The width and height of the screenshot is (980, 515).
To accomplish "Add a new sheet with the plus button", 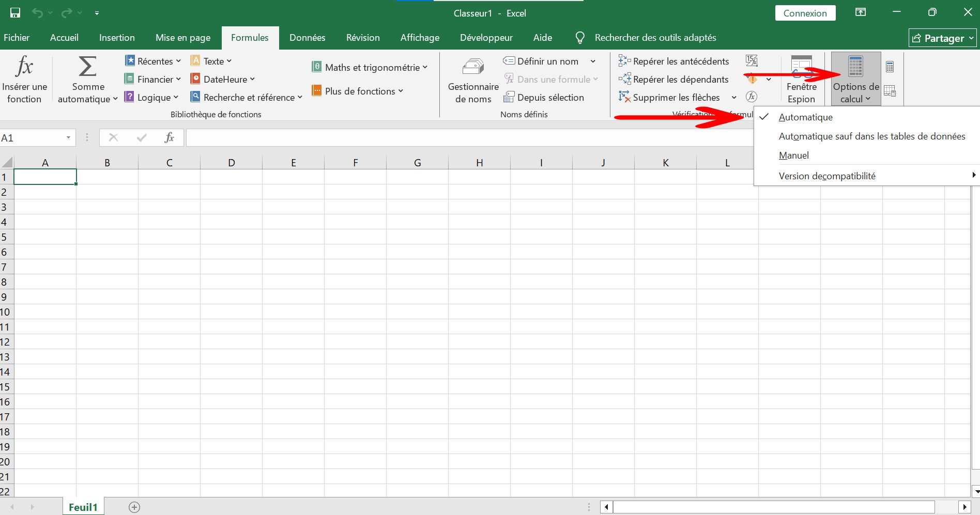I will [134, 507].
